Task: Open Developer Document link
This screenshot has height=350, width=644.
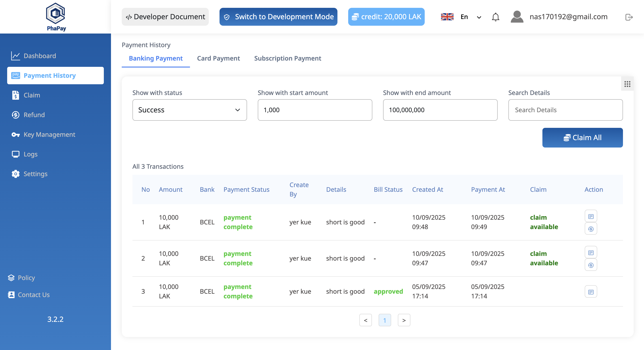Action: tap(165, 17)
